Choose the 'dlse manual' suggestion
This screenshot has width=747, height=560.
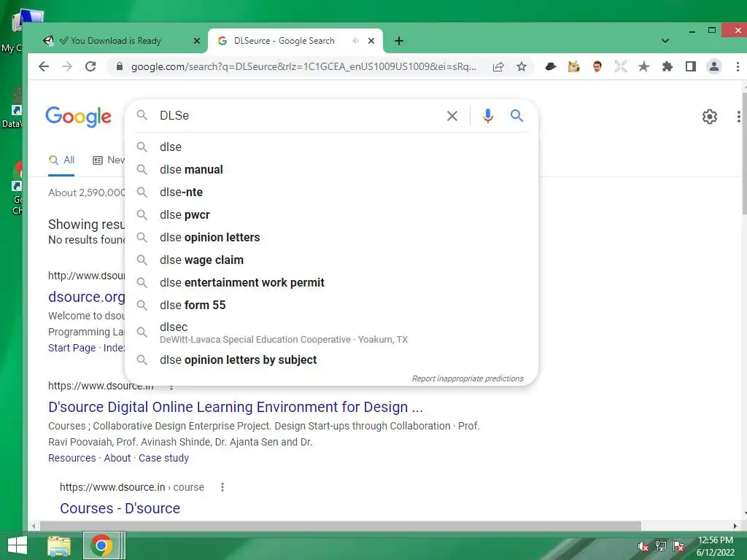(x=331, y=169)
